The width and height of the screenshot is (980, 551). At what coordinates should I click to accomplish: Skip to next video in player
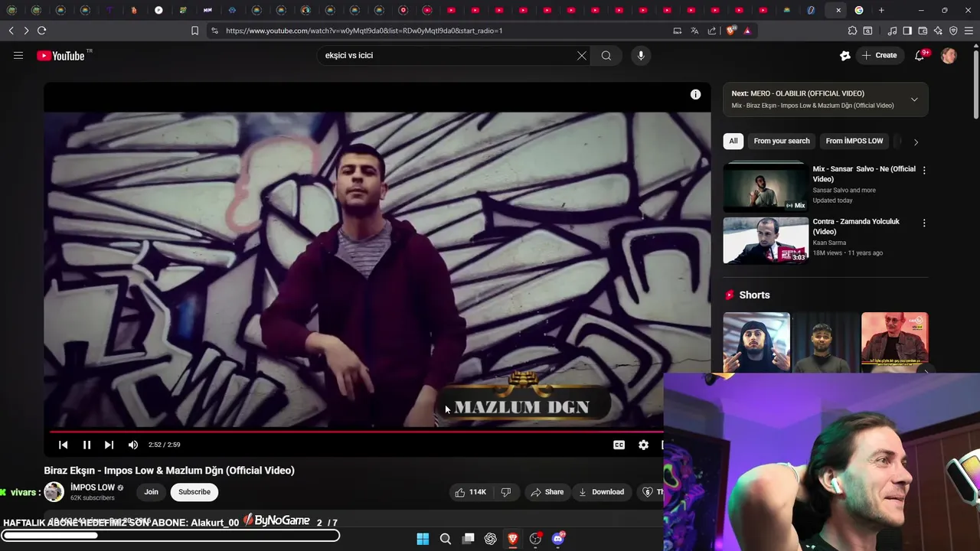(x=109, y=445)
